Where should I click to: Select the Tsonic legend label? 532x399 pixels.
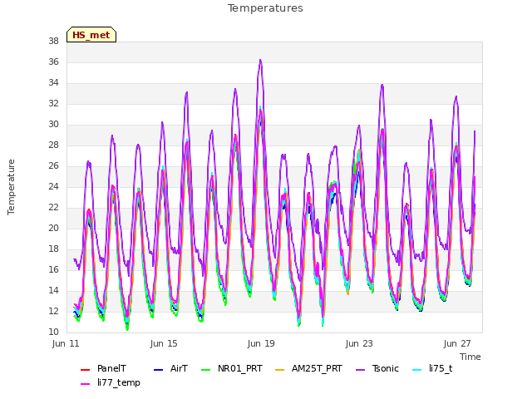(386, 369)
